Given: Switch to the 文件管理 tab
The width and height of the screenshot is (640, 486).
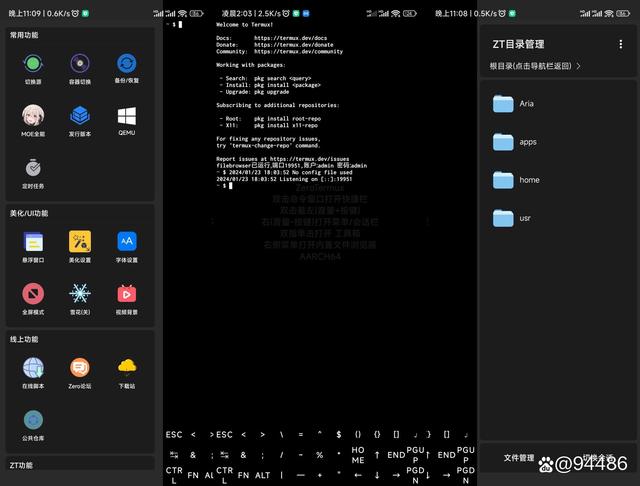Looking at the screenshot, I should [519, 458].
